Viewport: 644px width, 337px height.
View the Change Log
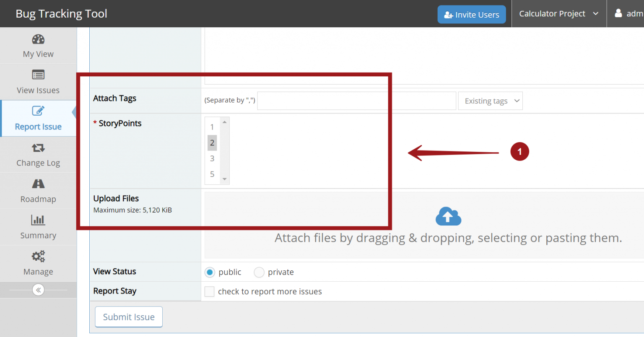coord(38,155)
